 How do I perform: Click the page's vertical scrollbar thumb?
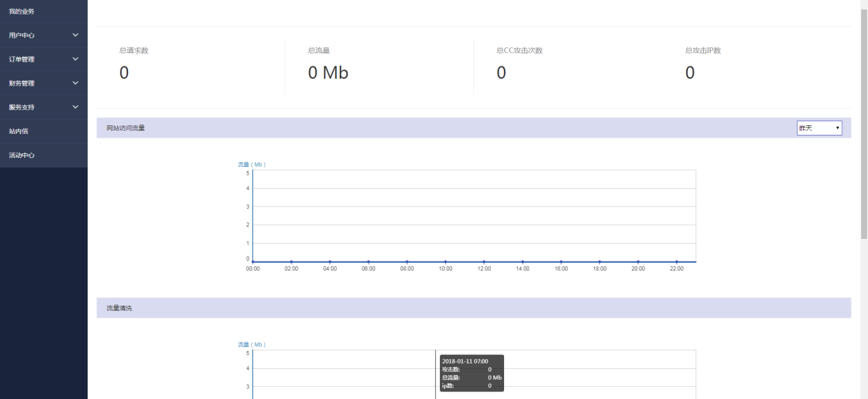pyautogui.click(x=863, y=123)
